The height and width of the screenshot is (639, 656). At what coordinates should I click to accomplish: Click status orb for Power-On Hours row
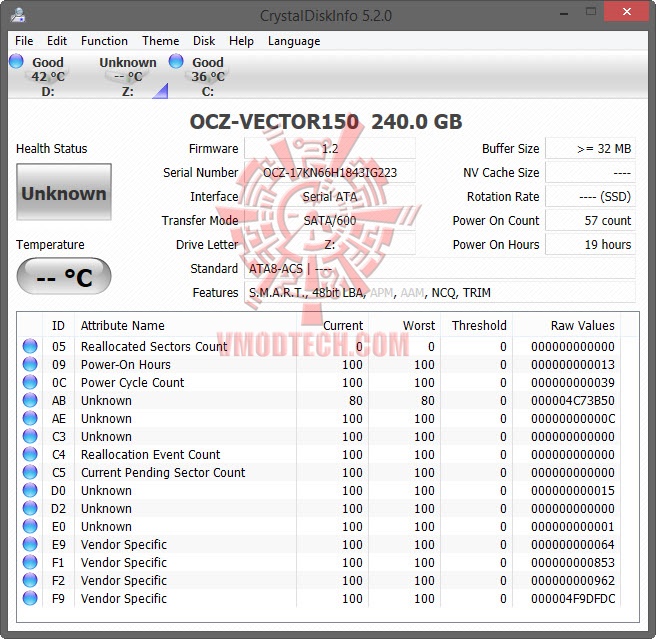(30, 364)
